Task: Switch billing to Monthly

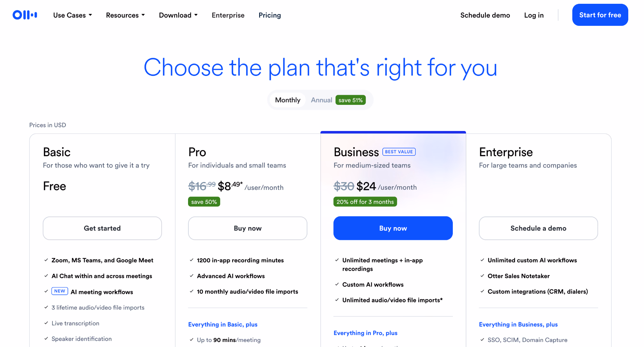Action: [288, 100]
